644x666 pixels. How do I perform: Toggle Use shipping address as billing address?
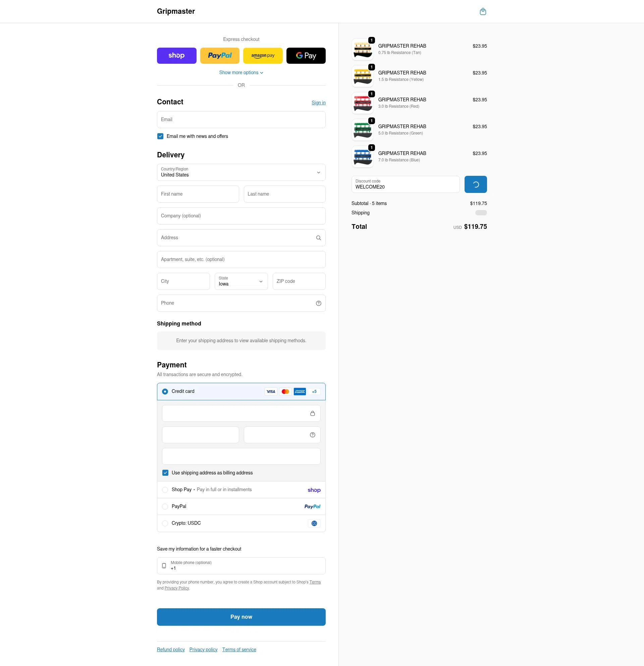pyautogui.click(x=165, y=473)
